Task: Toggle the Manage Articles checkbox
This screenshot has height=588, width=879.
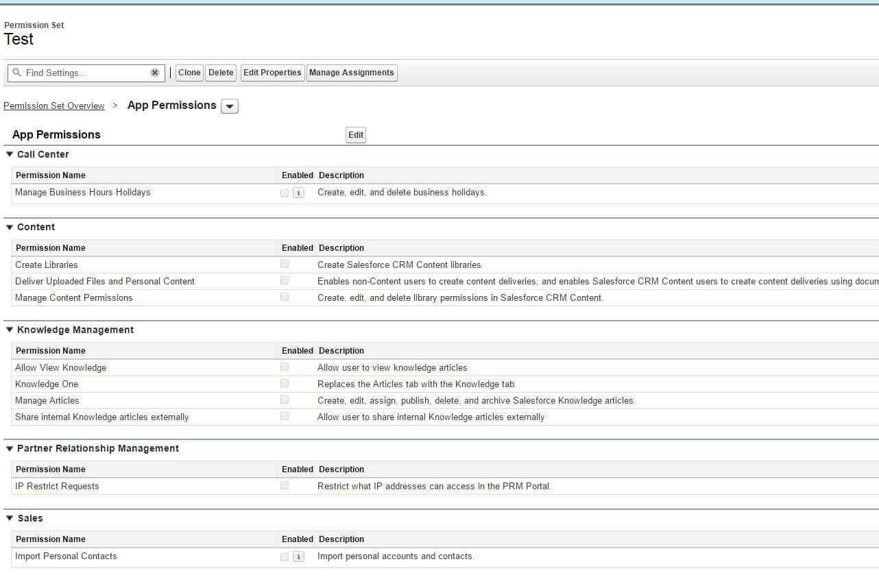Action: click(x=285, y=400)
